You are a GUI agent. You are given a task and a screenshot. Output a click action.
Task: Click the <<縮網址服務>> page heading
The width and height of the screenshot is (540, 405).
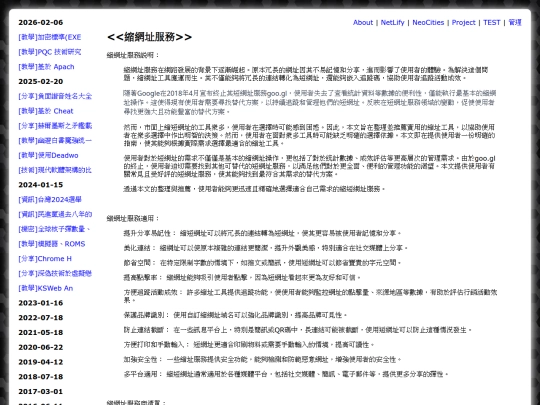149,37
